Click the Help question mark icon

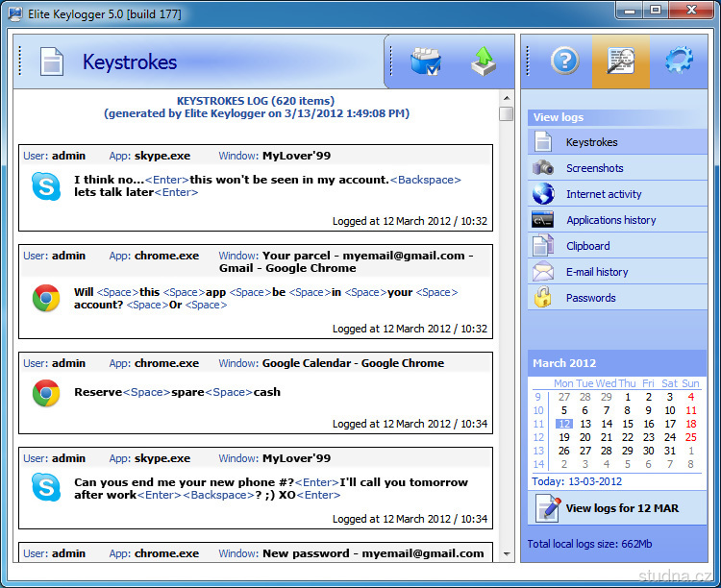click(x=564, y=61)
